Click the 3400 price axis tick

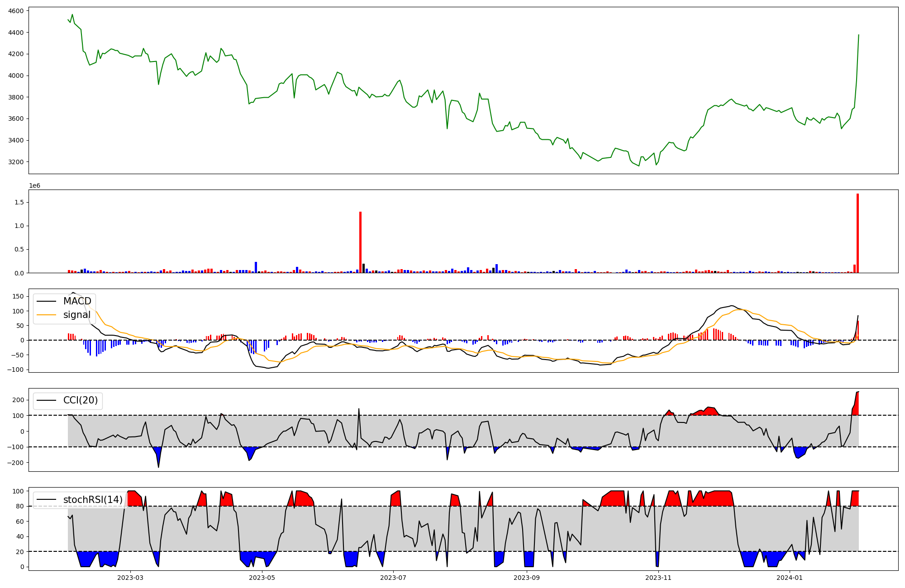click(x=17, y=140)
